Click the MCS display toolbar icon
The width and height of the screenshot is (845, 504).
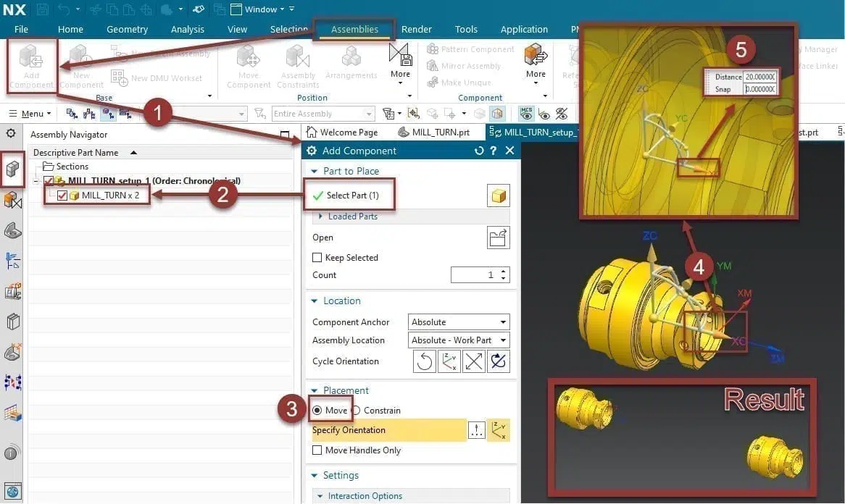tap(527, 114)
